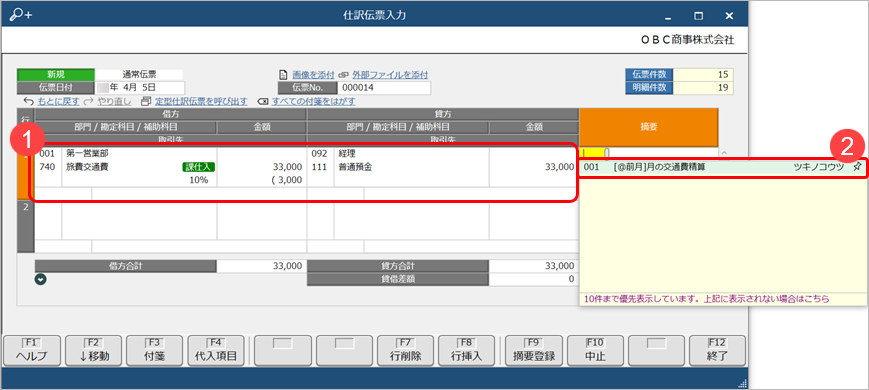Viewport: 869px width, 390px height.
Task: Click the tag-remove icon beside すべての付箋をはがす
Action: (x=263, y=101)
